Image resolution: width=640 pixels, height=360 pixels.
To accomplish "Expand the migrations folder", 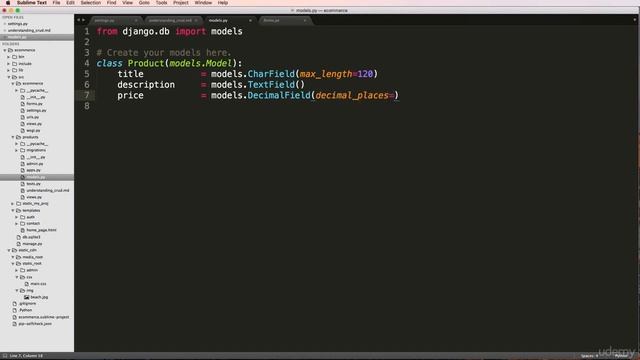I will click(x=17, y=150).
